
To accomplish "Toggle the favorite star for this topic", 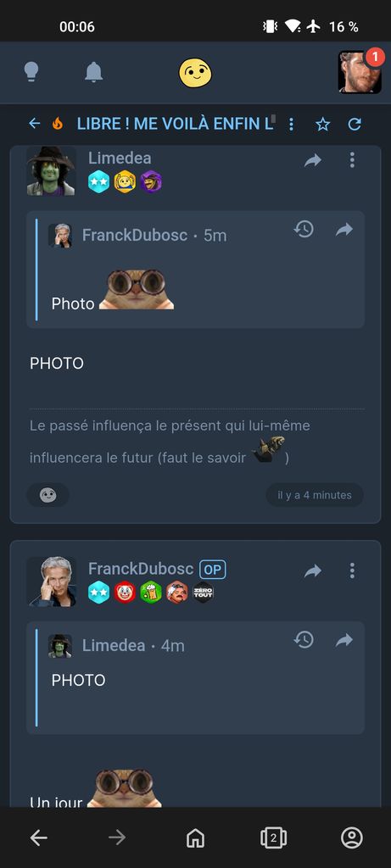I will click(x=322, y=124).
